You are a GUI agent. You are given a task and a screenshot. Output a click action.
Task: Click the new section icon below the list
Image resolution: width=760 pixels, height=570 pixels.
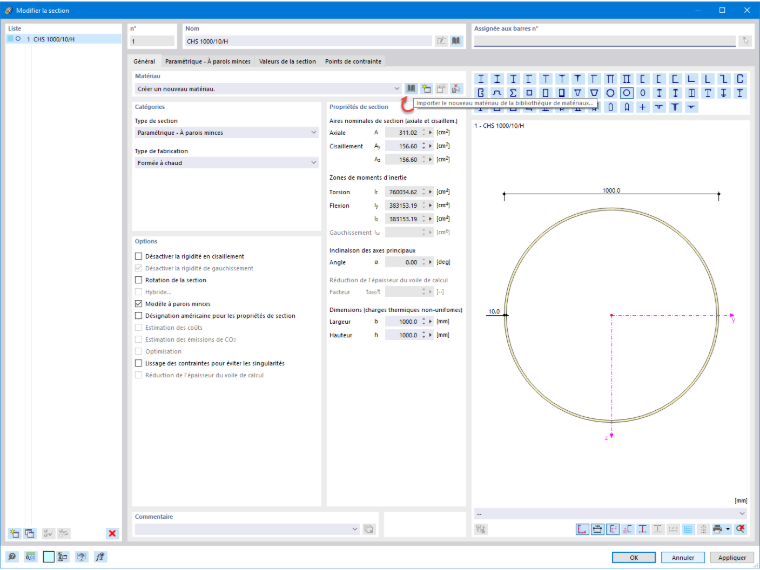point(15,533)
